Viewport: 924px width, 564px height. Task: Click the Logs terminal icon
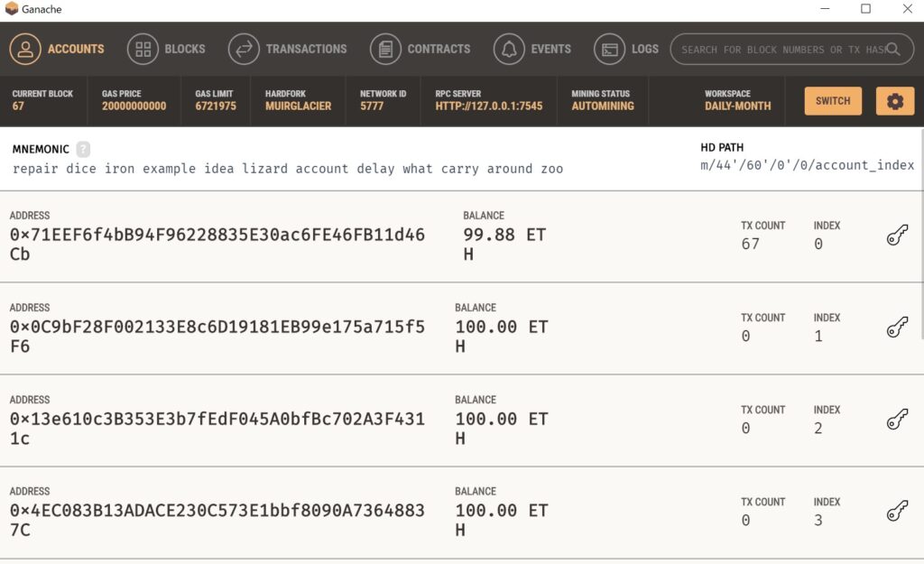[x=609, y=49]
